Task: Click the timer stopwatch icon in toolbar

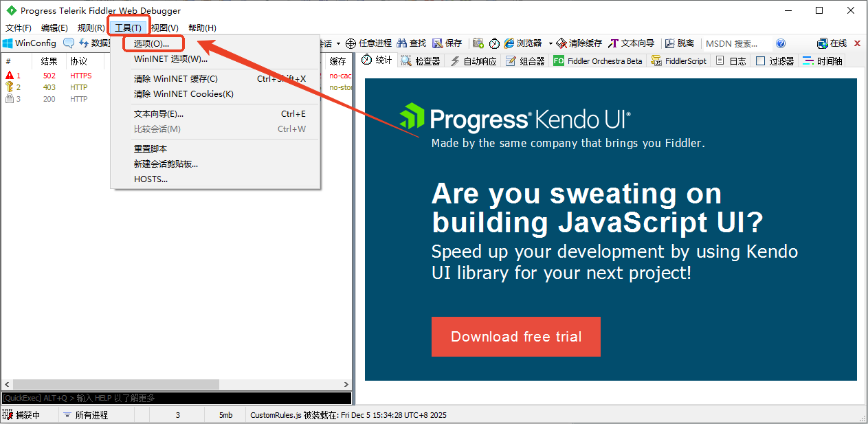Action: (x=494, y=43)
